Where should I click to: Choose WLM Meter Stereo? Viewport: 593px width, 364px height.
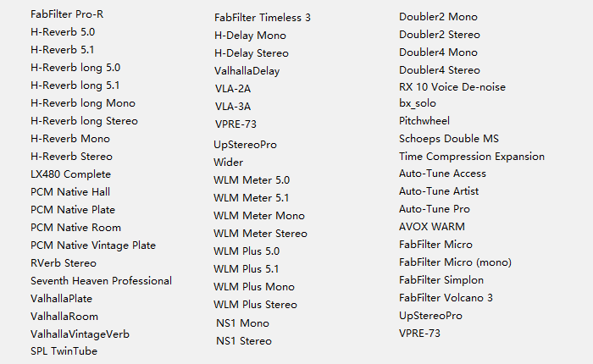(x=260, y=234)
